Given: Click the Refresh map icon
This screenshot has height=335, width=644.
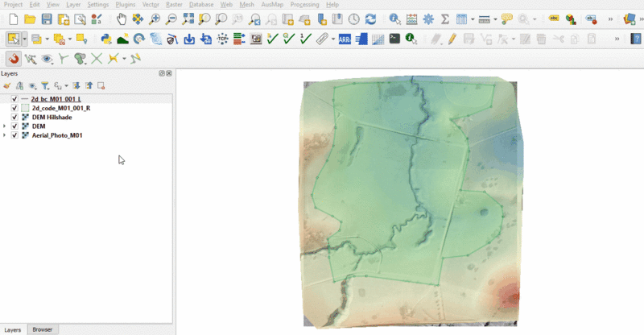Looking at the screenshot, I should coord(370,19).
